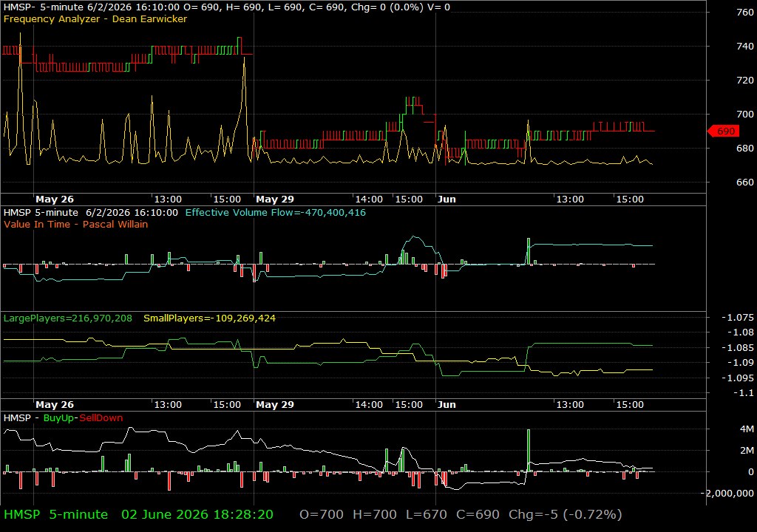Viewport: 757px width, 532px height.
Task: Click the HMSP label in BuyUp-SellDown panel
Action: click(x=17, y=418)
